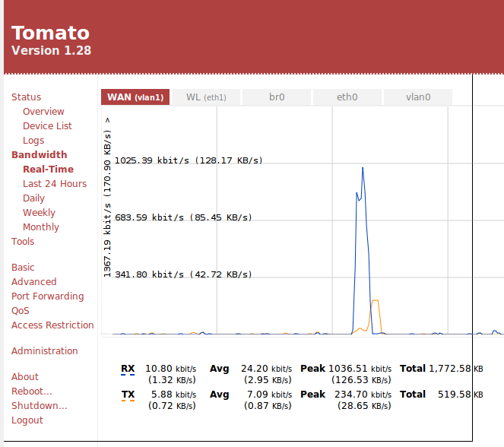Viewport: 504px width, 447px height.
Task: Switch to the WL (eth1) tab
Action: coord(206,97)
